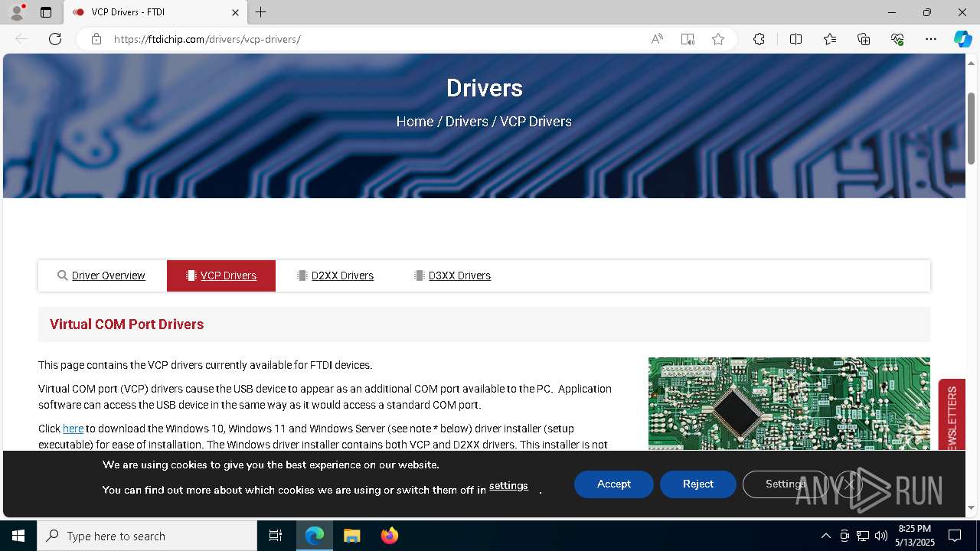Screen dimensions: 980x551
Task: Select the Driver Overview tab
Action: point(102,275)
